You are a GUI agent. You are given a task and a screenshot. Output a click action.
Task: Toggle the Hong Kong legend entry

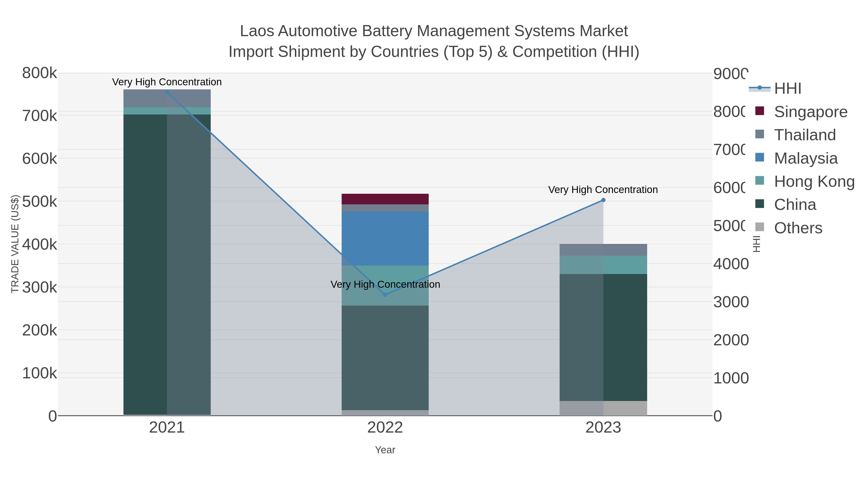click(805, 181)
